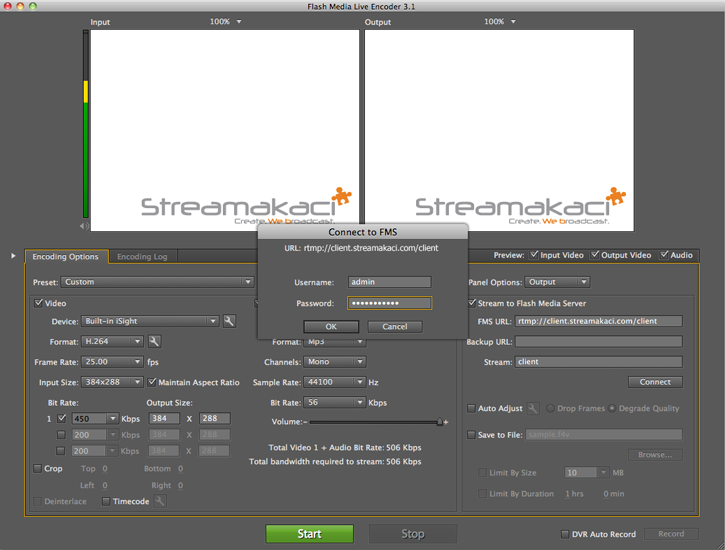Open the Frame Rate 25.00 dropdown

point(112,362)
